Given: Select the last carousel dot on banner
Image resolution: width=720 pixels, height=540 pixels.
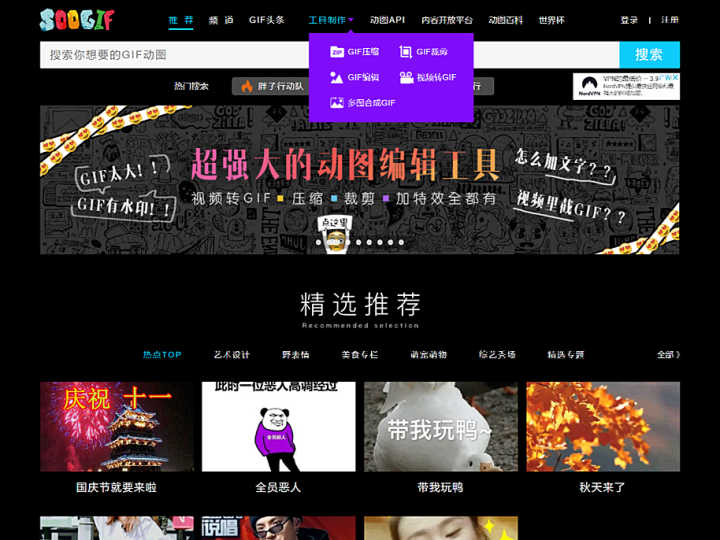Looking at the screenshot, I should tap(401, 242).
